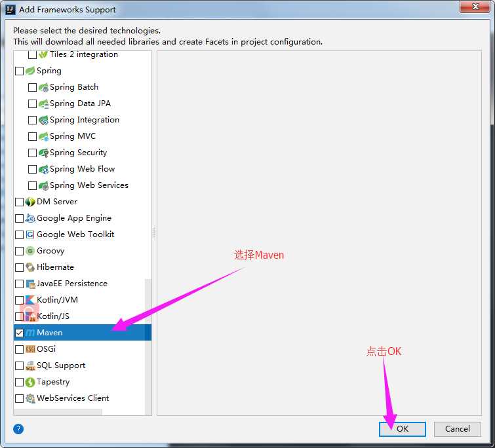Click the Spring Web Services icon
495x448 pixels.
coord(43,185)
